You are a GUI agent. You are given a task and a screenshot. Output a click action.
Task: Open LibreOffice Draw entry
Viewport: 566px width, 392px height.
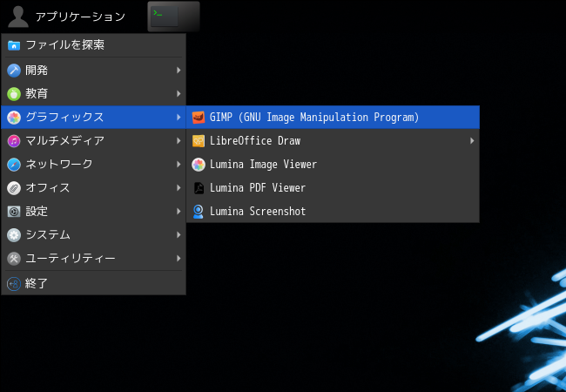click(x=333, y=141)
